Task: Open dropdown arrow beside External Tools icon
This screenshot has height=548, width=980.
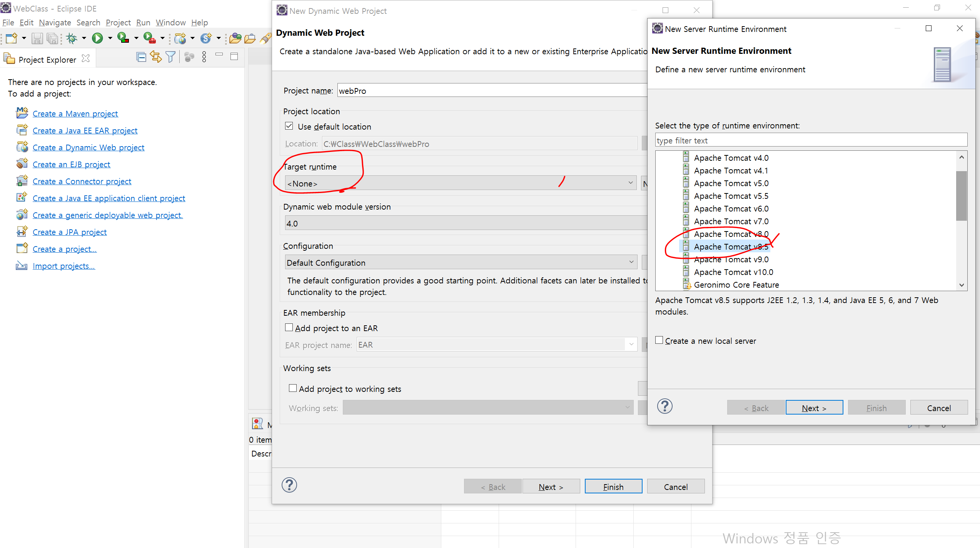Action: coord(162,38)
